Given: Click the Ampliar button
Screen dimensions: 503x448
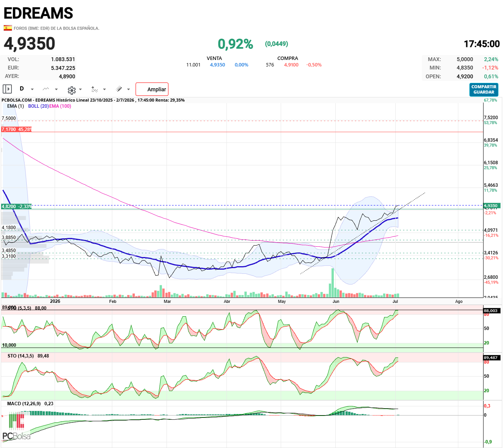Looking at the screenshot, I should tap(152, 89).
